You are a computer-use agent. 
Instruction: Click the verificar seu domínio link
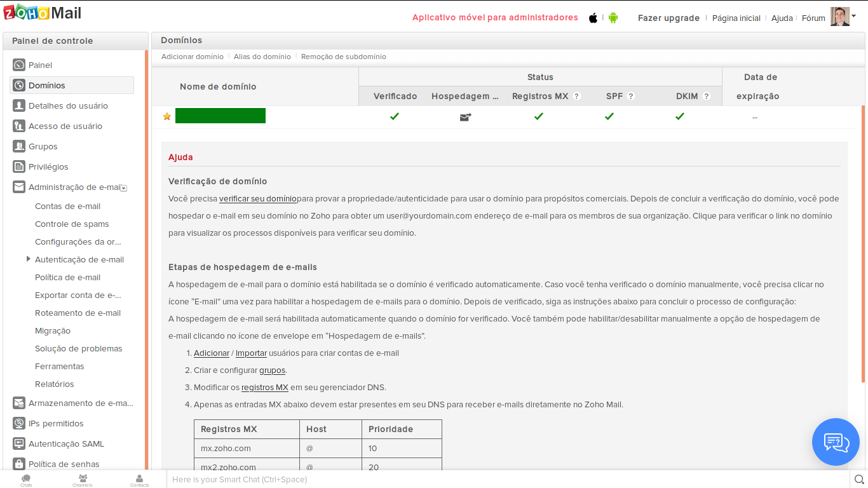[258, 198]
